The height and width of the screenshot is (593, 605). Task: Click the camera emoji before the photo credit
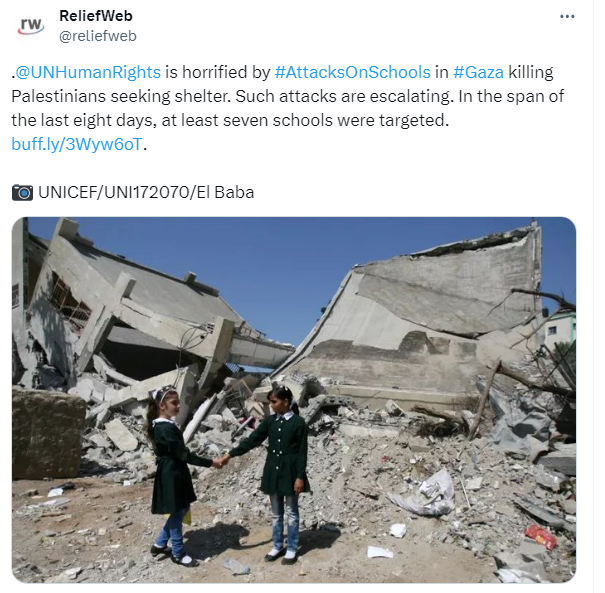[x=22, y=192]
